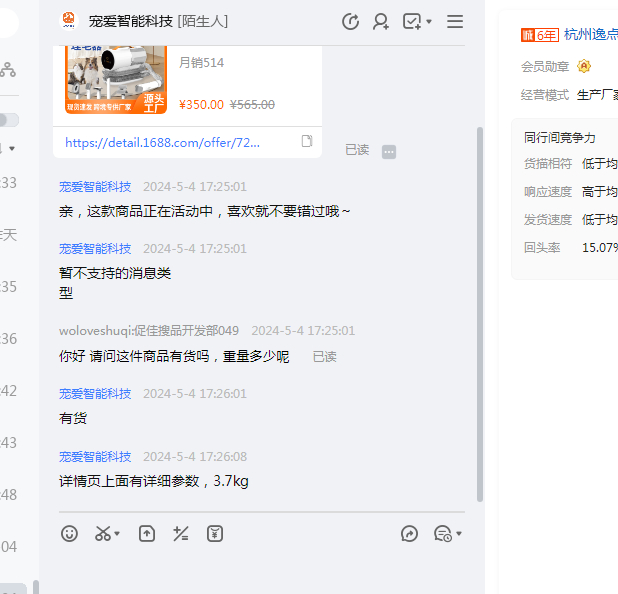Screen dimensions: 618x594
Task: Click the 回头率 15.07% value
Action: (x=600, y=248)
